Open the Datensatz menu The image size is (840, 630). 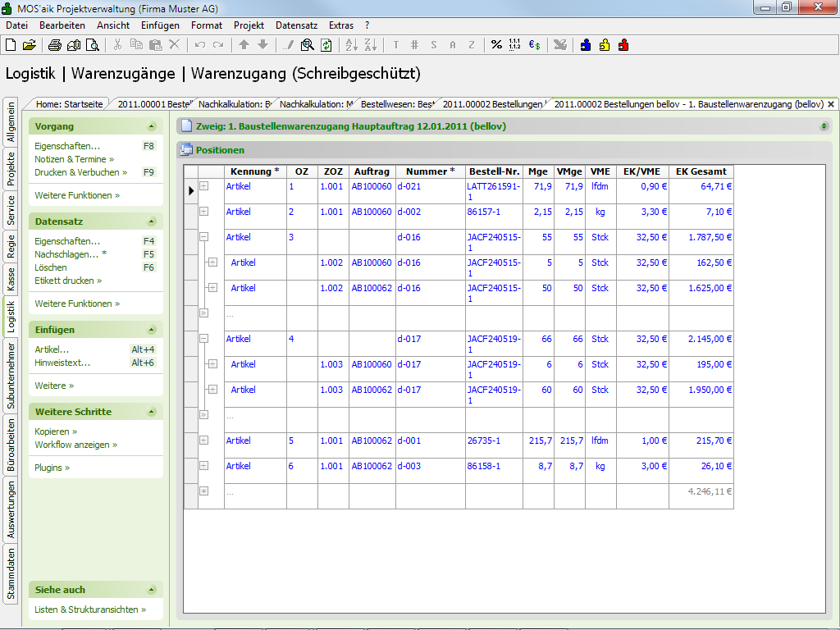(x=296, y=25)
